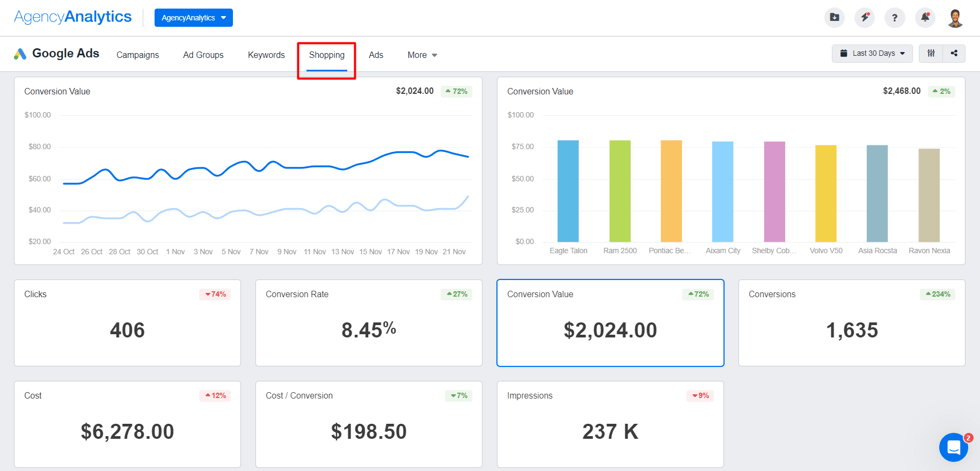Go to the Ad Groups tab

pyautogui.click(x=203, y=55)
